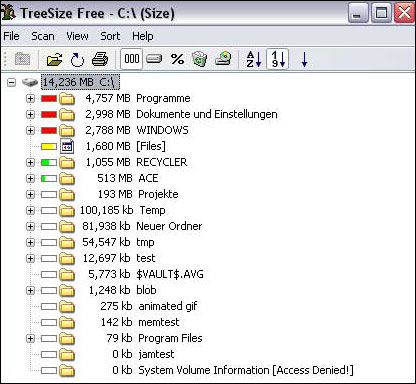Image resolution: width=416 pixels, height=384 pixels.
Task: Expand the WINDOWS folder
Action: (x=30, y=130)
